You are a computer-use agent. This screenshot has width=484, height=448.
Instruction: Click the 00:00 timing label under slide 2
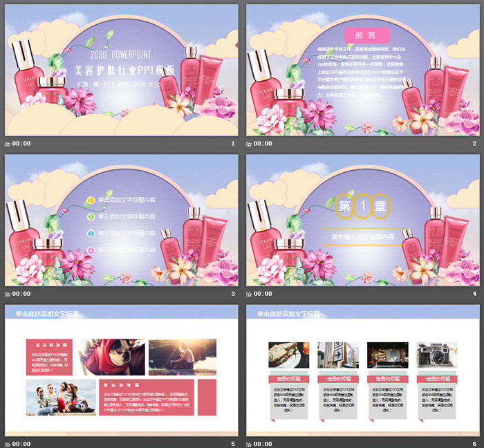tap(263, 144)
